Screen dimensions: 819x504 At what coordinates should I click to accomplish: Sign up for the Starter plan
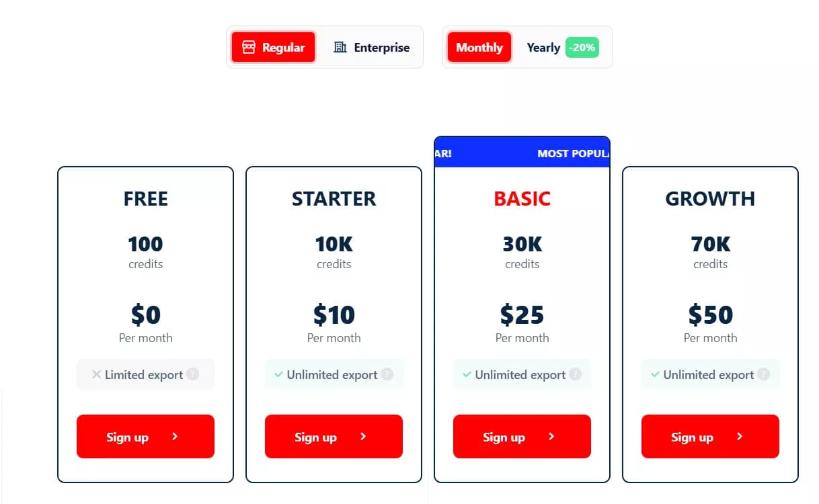click(x=334, y=436)
